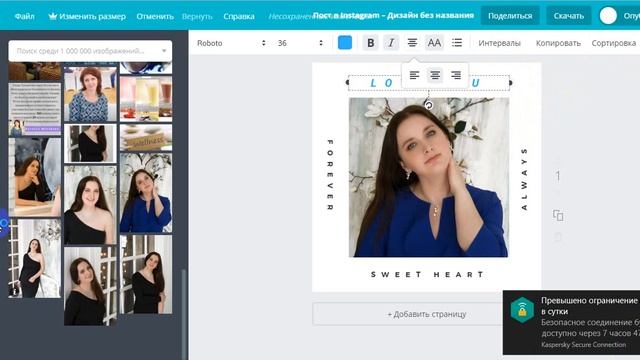Click the rotate handle under the text box
Image resolution: width=640 pixels, height=360 pixels.
(x=429, y=105)
